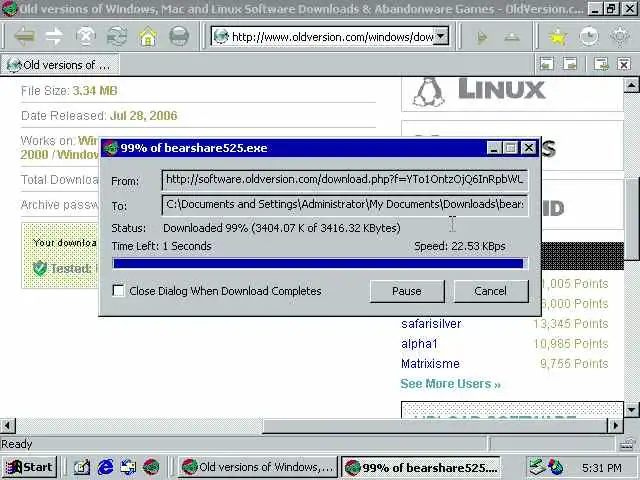Click the Print toolbar icon
The image size is (640, 480).
coord(179,37)
